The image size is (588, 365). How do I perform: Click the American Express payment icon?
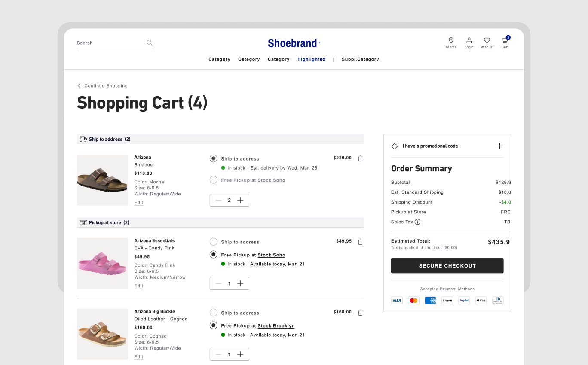pos(430,301)
